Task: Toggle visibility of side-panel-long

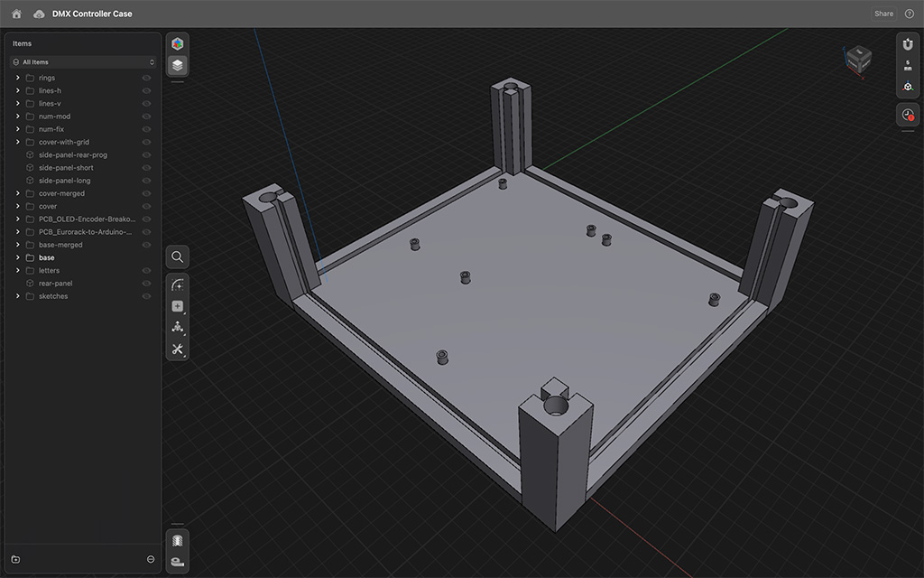Action: 146,181
